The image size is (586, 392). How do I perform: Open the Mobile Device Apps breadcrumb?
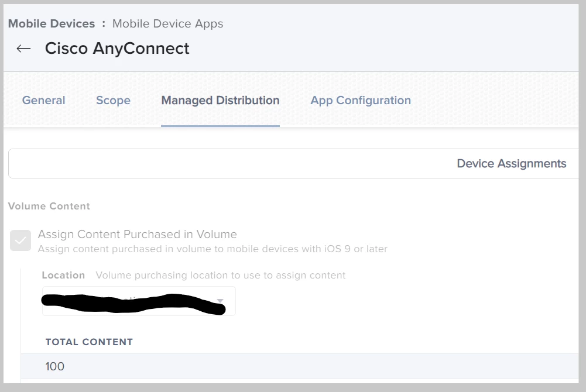[167, 24]
